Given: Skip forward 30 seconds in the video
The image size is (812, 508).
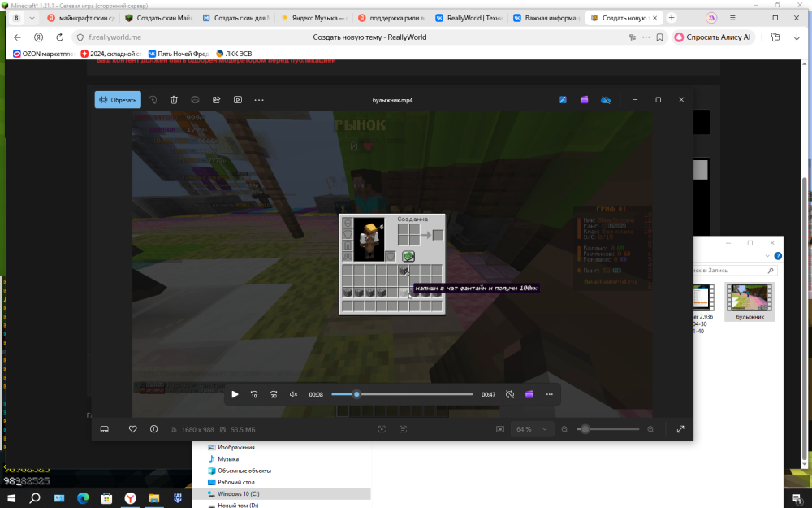Looking at the screenshot, I should (274, 394).
